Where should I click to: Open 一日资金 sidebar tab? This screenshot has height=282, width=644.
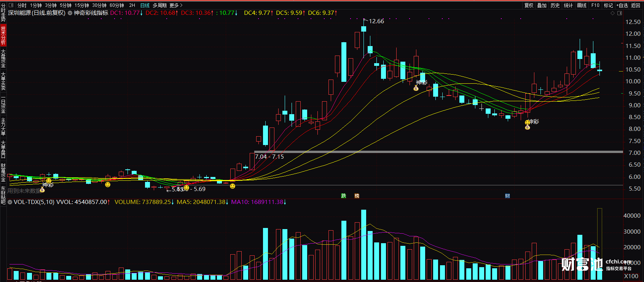[x=3, y=105]
